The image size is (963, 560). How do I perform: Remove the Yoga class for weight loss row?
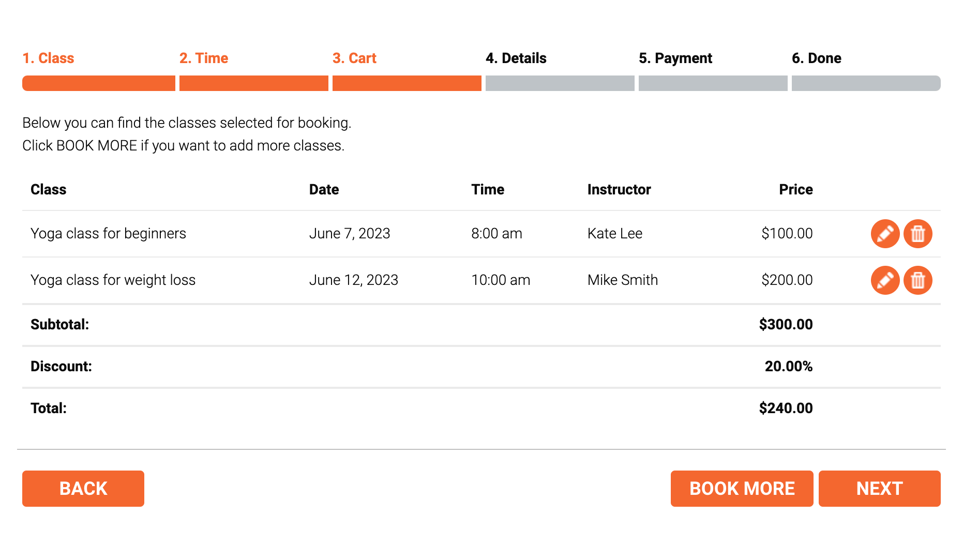point(917,280)
